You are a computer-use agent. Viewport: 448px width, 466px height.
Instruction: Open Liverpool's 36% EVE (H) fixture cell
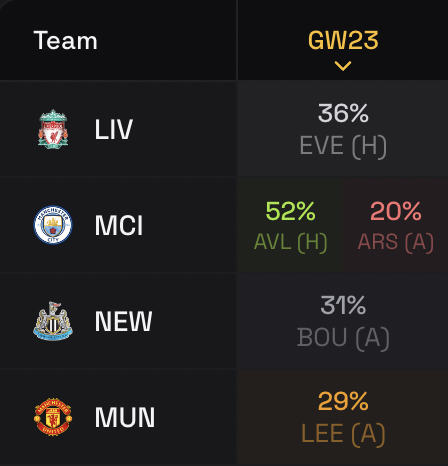(343, 129)
